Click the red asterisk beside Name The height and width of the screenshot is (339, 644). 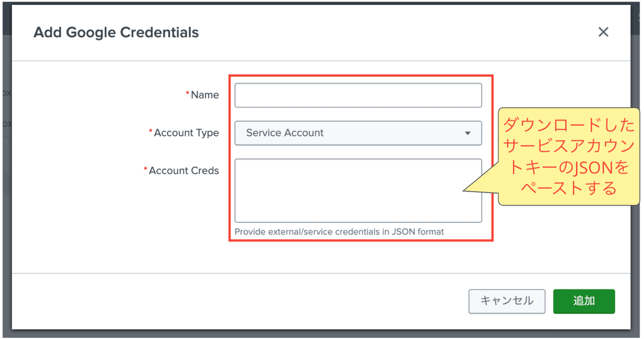pos(187,93)
